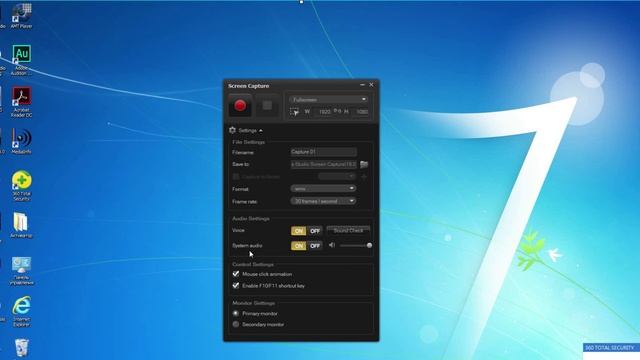Click the grey stop recording button
Screen dimensions: 640x360
267,105
